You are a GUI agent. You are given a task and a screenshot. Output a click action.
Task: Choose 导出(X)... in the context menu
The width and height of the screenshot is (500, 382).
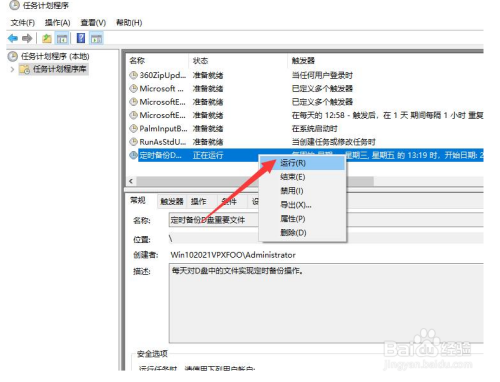click(302, 205)
